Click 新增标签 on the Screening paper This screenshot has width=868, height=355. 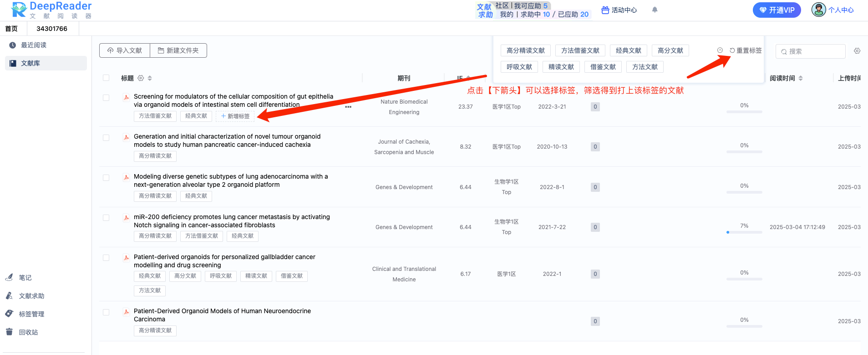click(235, 116)
